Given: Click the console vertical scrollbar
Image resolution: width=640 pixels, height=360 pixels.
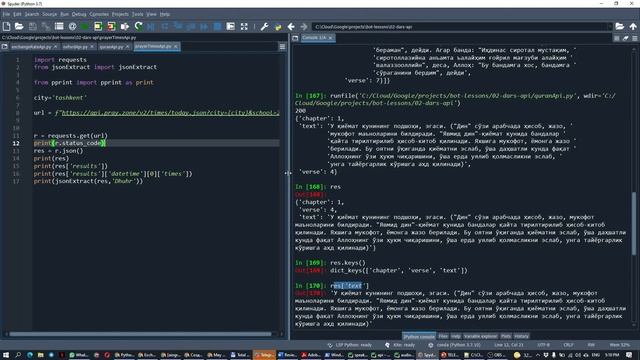Looking at the screenshot, I should (x=634, y=224).
